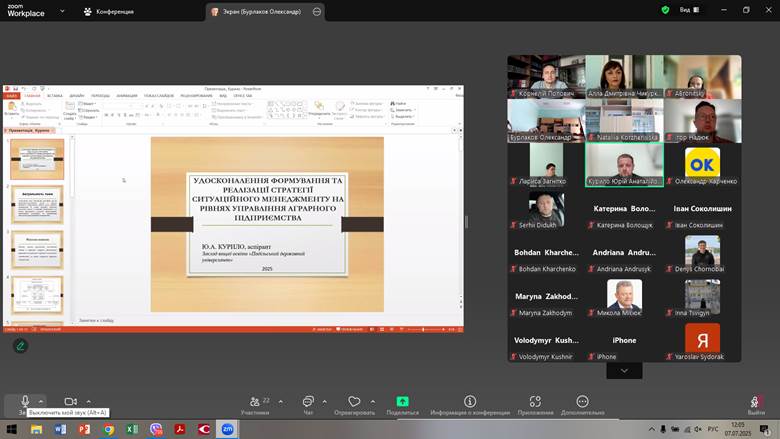Open the Приложения apps icon
The width and height of the screenshot is (780, 439).
click(535, 404)
